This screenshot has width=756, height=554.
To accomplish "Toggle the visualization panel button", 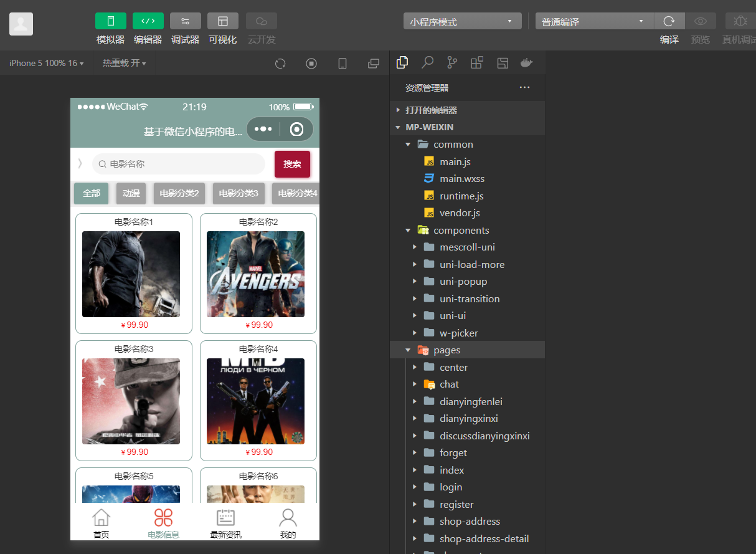I will (x=223, y=21).
